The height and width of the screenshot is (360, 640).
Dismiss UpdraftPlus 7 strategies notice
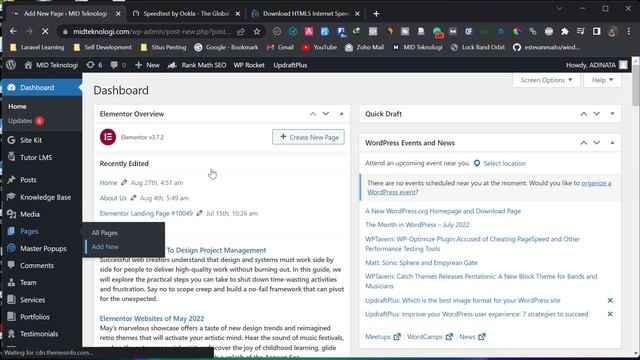click(x=610, y=314)
